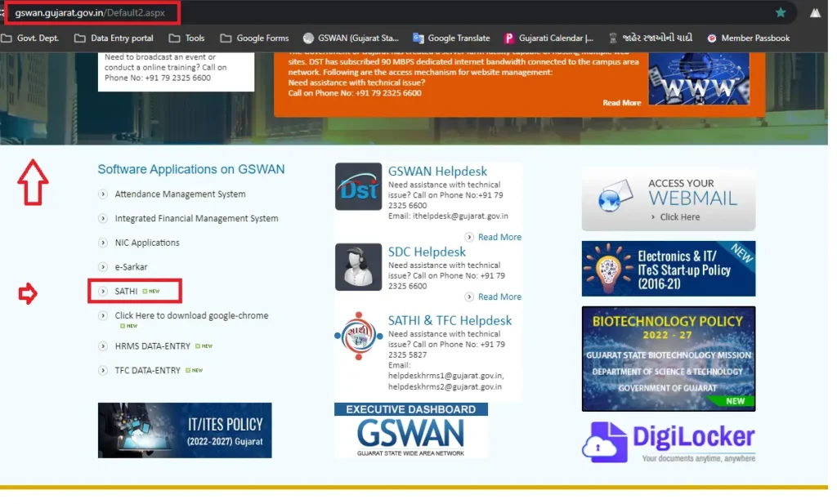Open the e-Sarkar link
Screen dimensions: 837x504
coord(131,266)
